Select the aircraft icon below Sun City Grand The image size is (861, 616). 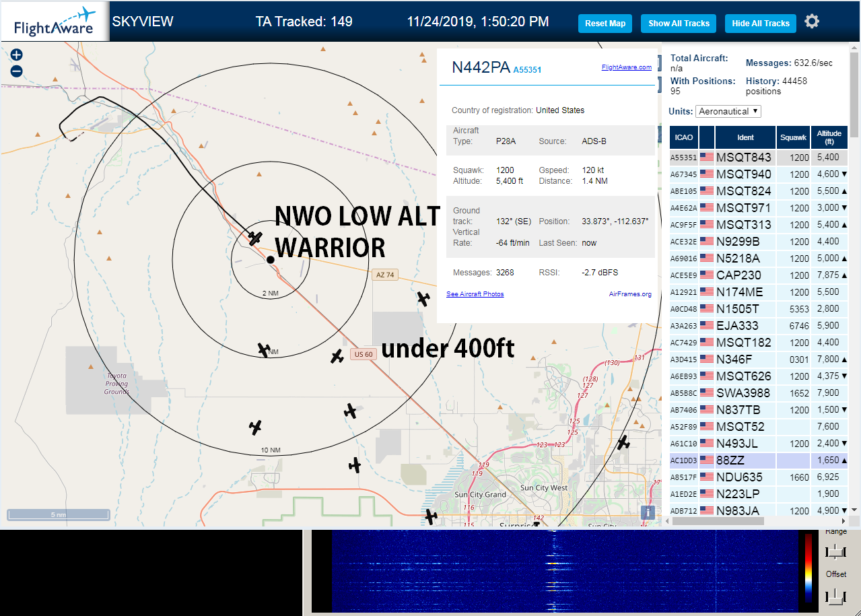(x=431, y=517)
